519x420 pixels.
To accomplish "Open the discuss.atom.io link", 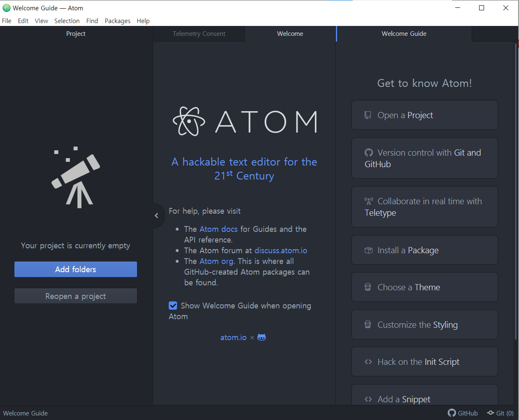I will click(281, 250).
